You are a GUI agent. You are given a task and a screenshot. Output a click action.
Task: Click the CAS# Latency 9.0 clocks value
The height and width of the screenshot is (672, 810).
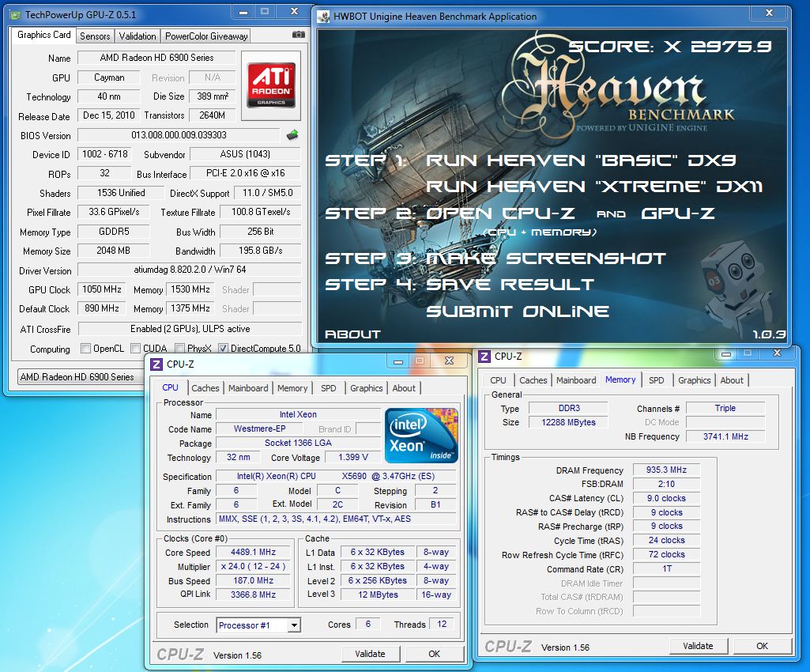[666, 498]
